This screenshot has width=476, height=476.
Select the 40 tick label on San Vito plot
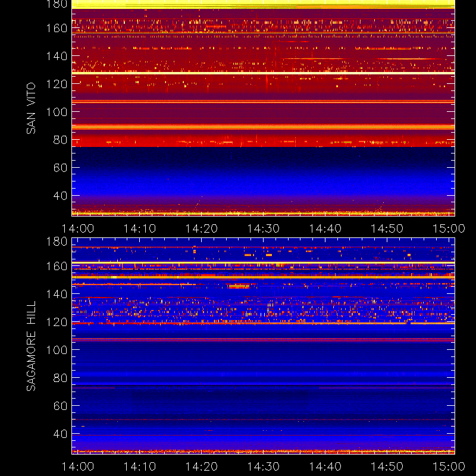click(x=60, y=196)
